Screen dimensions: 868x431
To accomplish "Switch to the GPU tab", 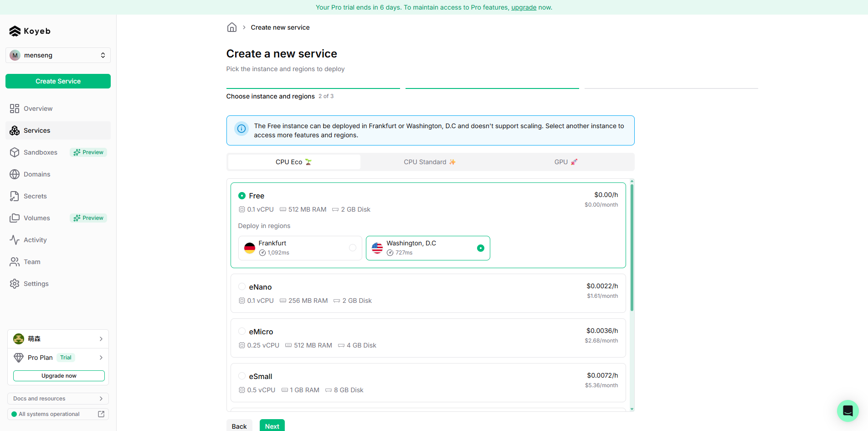I will (x=565, y=161).
